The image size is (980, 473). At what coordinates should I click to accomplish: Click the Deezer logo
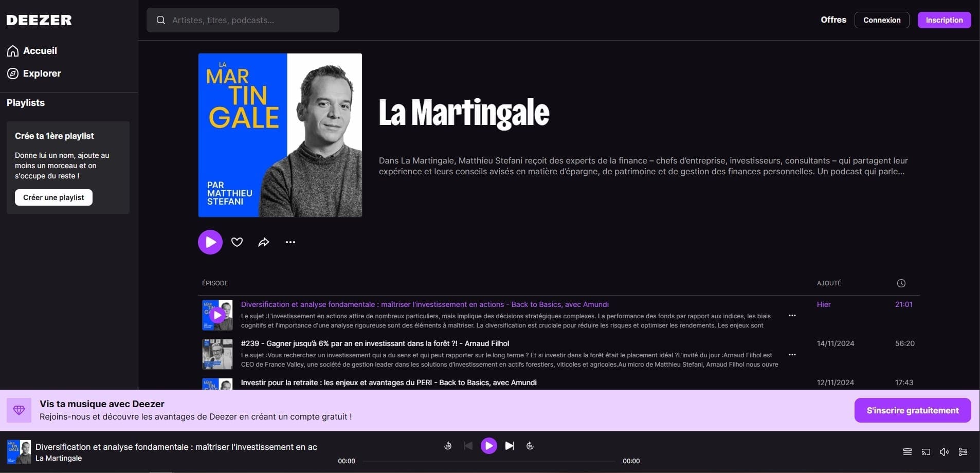pyautogui.click(x=39, y=20)
